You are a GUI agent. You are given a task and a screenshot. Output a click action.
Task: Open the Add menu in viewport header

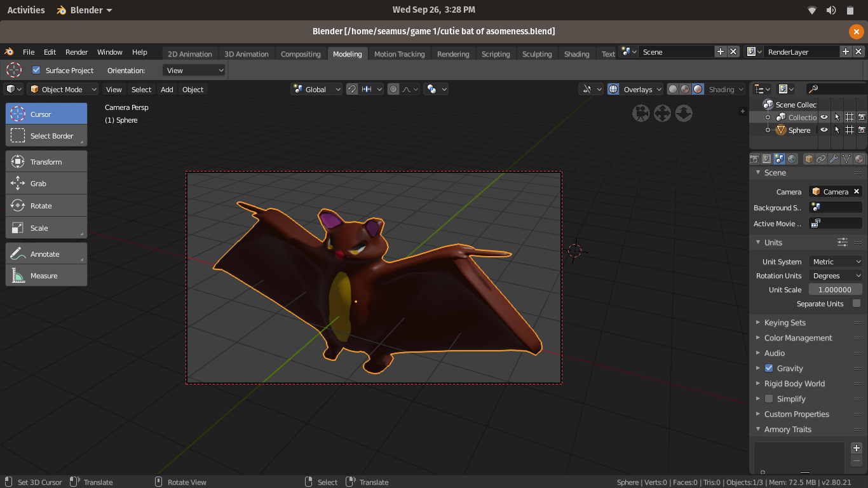pos(166,90)
